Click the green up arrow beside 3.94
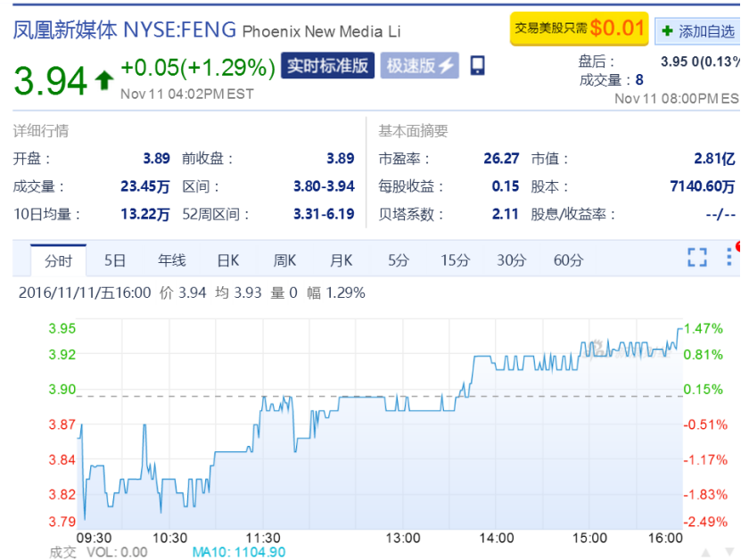 tap(104, 80)
